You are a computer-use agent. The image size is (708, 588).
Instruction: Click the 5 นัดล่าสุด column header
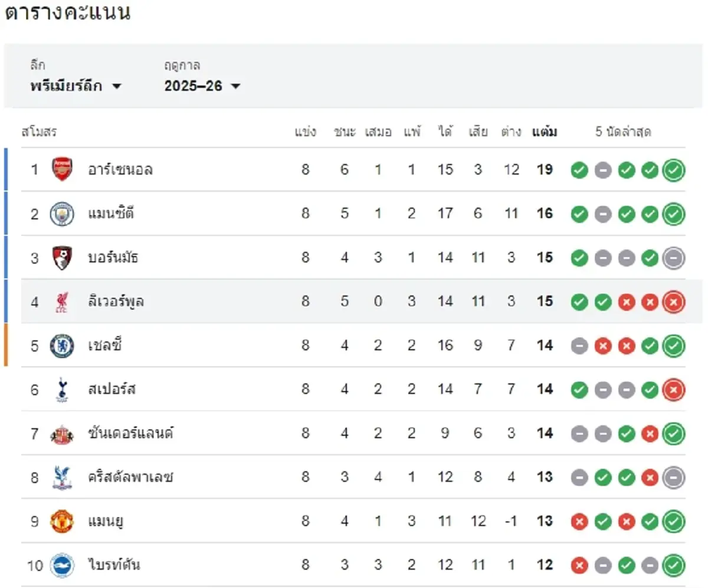tap(623, 132)
